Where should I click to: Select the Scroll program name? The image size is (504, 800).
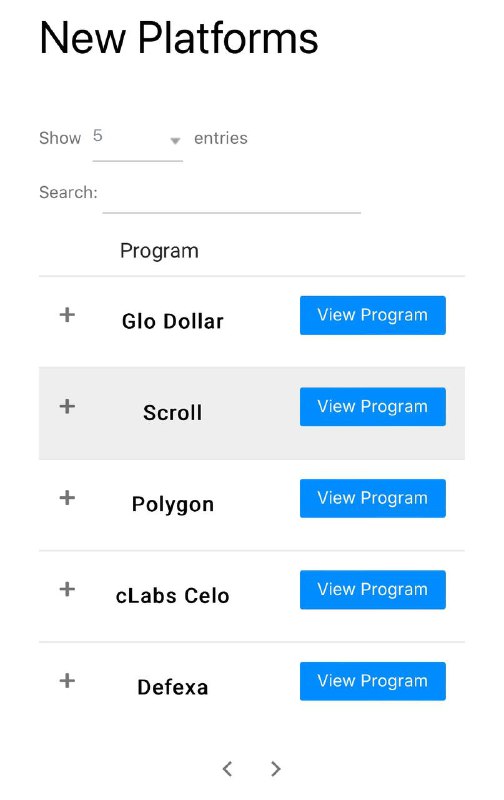tap(172, 413)
